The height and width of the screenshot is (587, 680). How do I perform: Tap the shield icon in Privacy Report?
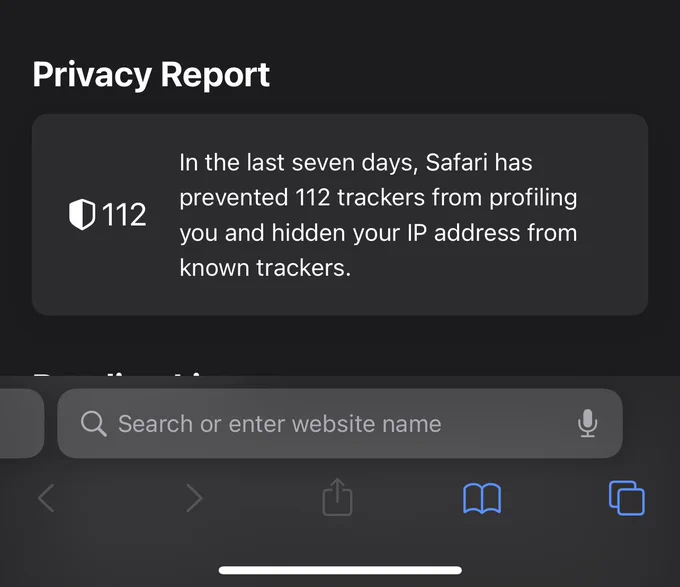(x=82, y=214)
